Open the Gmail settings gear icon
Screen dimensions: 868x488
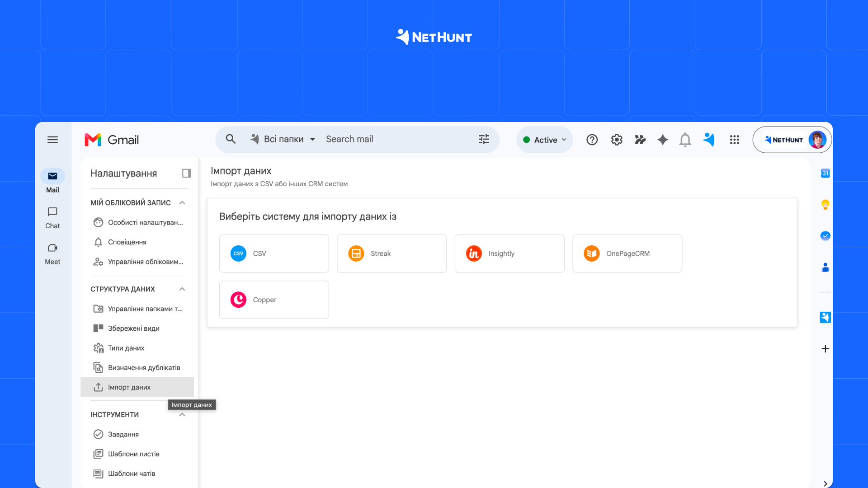[617, 140]
